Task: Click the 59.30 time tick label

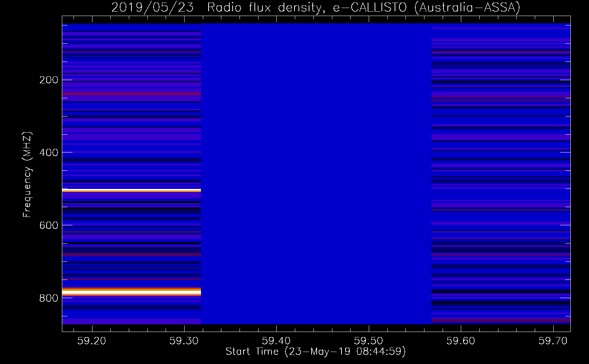Action: [x=184, y=341]
